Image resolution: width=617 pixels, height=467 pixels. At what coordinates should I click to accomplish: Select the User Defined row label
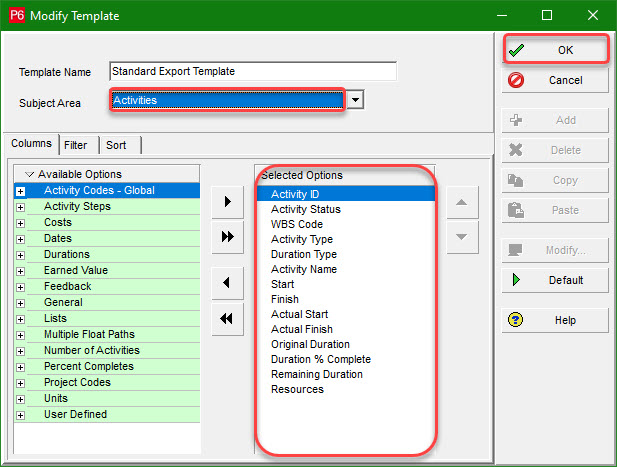pos(75,414)
